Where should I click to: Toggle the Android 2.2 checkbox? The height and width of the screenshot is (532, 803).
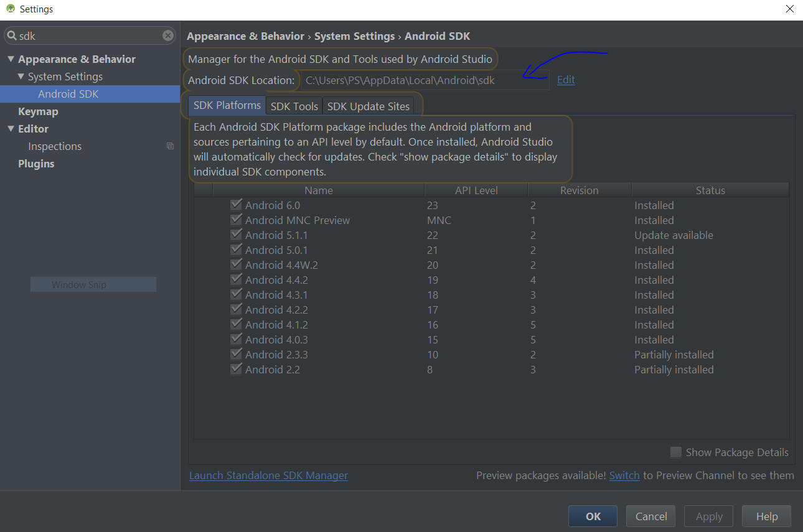(x=236, y=369)
